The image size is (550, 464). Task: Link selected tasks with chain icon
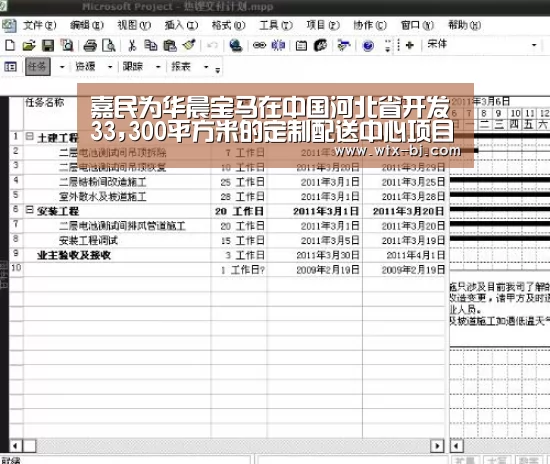(x=259, y=45)
